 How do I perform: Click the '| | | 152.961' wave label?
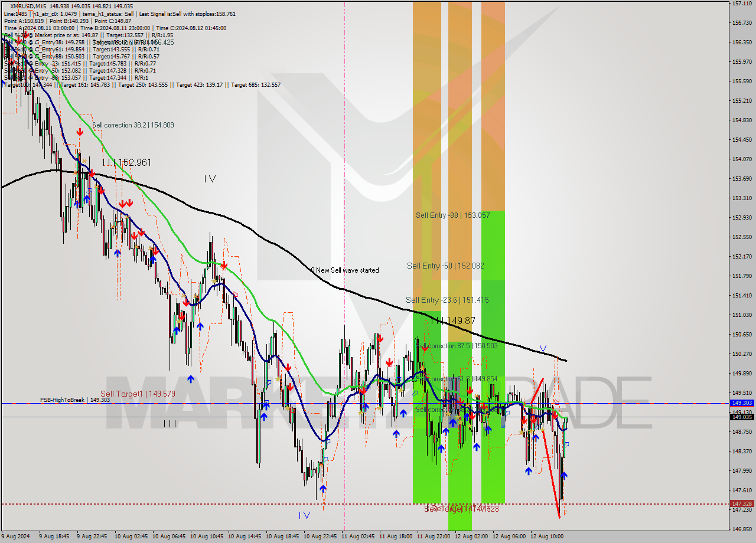tap(127, 162)
